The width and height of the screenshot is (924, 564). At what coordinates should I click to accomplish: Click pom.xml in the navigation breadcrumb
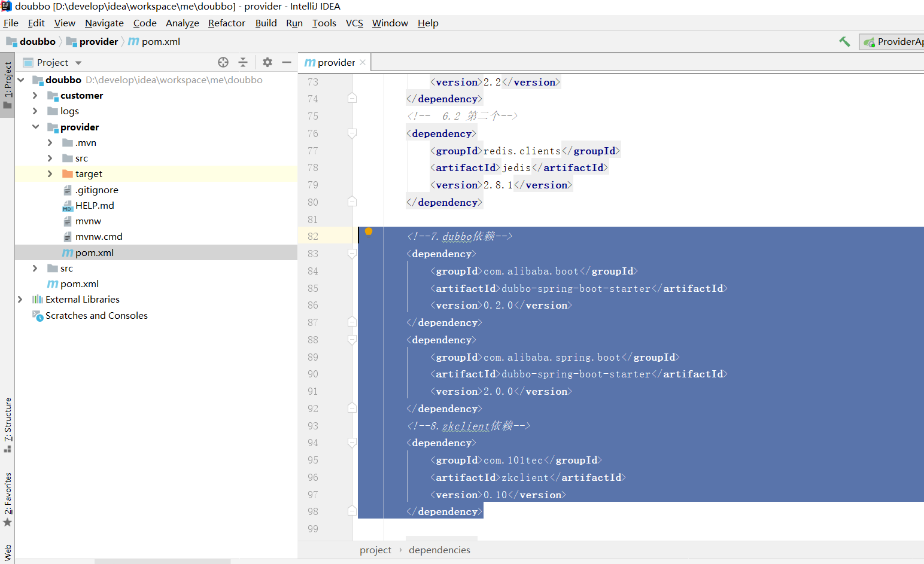pos(154,41)
